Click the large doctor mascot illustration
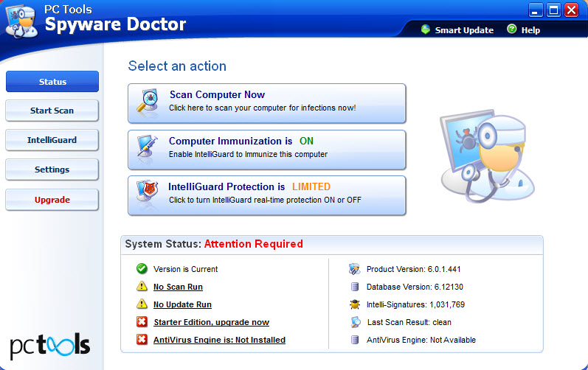The width and height of the screenshot is (588, 370). (488, 156)
